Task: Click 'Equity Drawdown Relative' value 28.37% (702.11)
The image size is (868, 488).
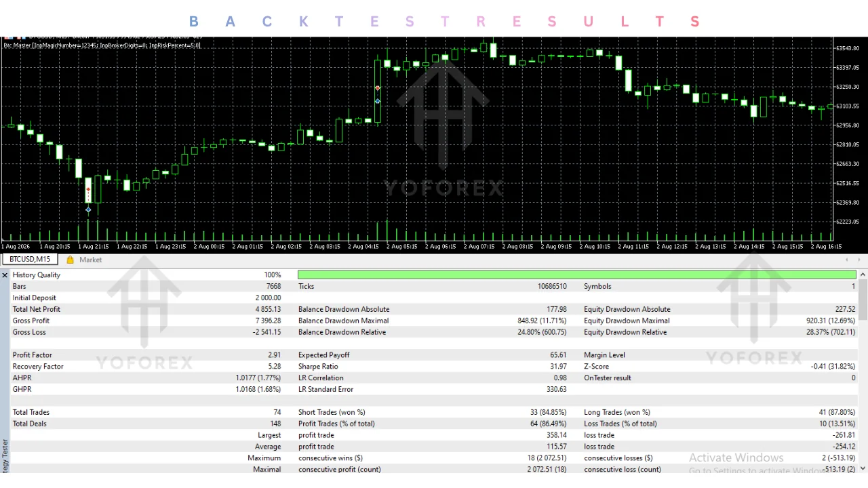Action: point(831,332)
